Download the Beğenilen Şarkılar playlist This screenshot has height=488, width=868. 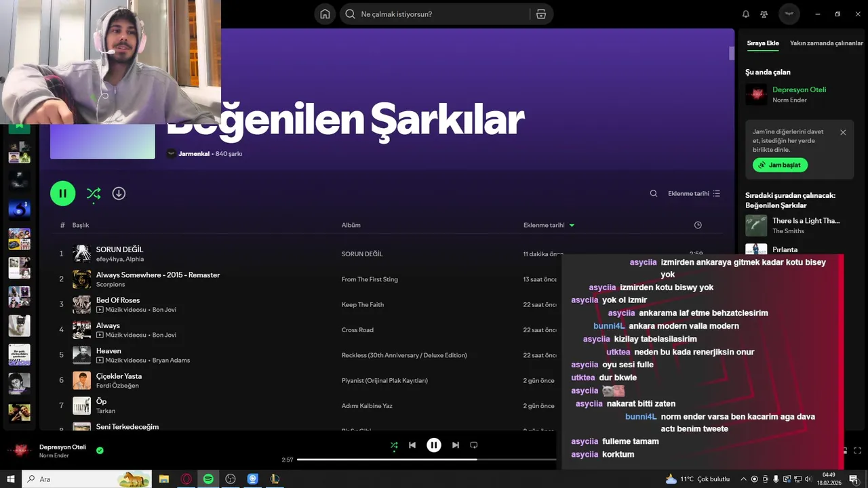point(119,193)
